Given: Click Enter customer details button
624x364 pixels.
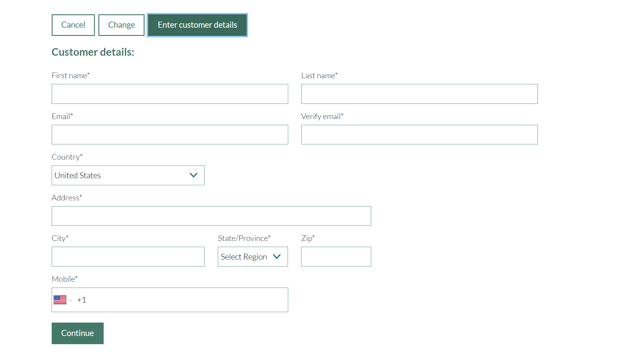Looking at the screenshot, I should [x=197, y=25].
